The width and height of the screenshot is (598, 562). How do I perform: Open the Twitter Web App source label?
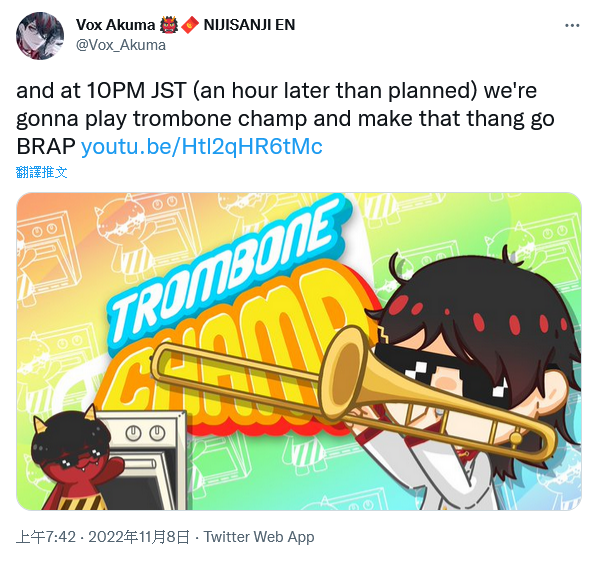259,537
